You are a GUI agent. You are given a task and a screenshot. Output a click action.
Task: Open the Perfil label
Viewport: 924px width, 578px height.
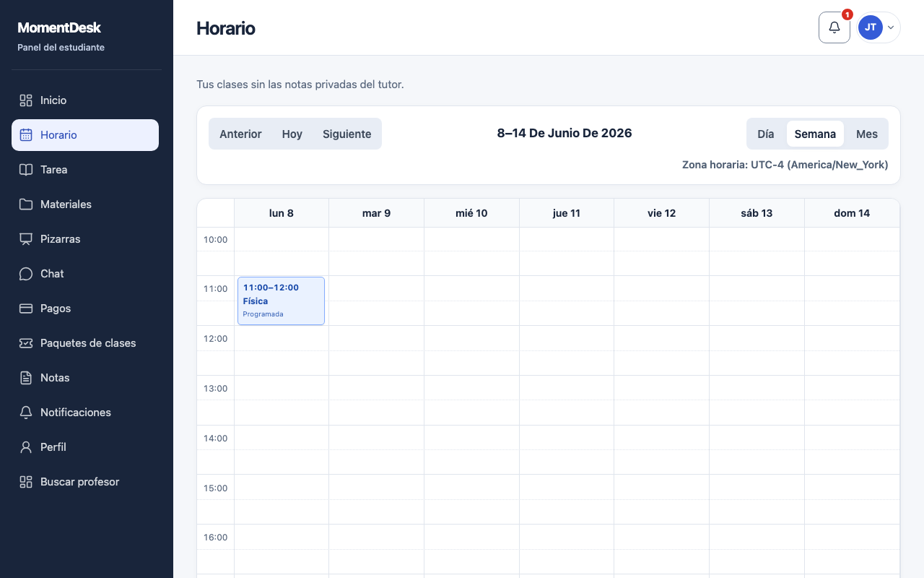coord(53,447)
